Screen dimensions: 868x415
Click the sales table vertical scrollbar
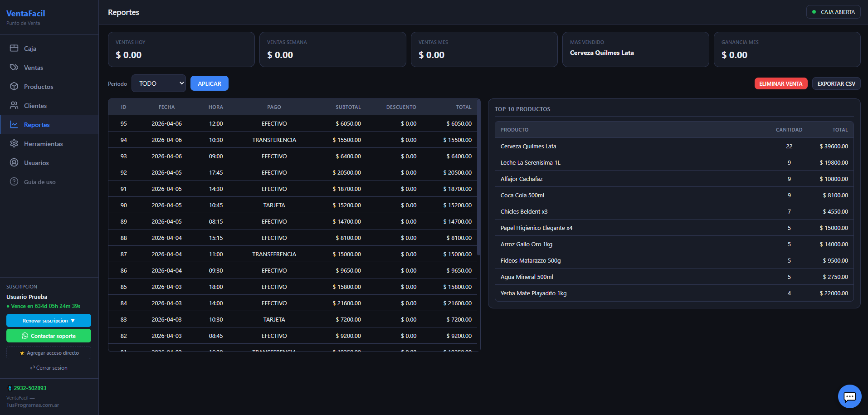(478, 181)
